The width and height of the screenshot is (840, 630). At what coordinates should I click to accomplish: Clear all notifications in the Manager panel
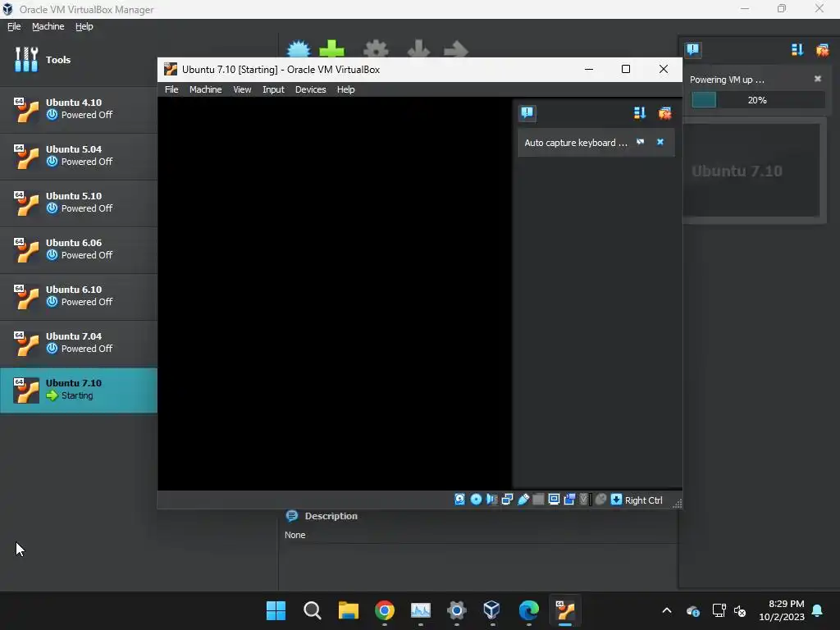[x=822, y=50]
